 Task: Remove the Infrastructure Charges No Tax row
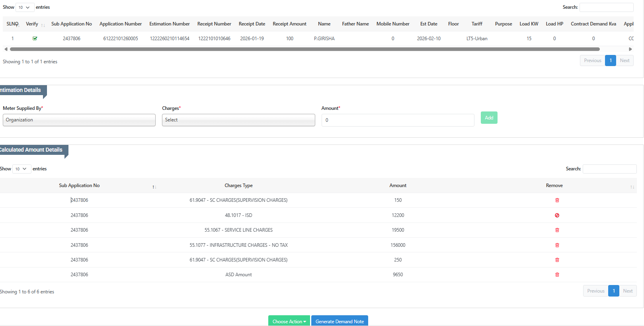pyautogui.click(x=557, y=245)
